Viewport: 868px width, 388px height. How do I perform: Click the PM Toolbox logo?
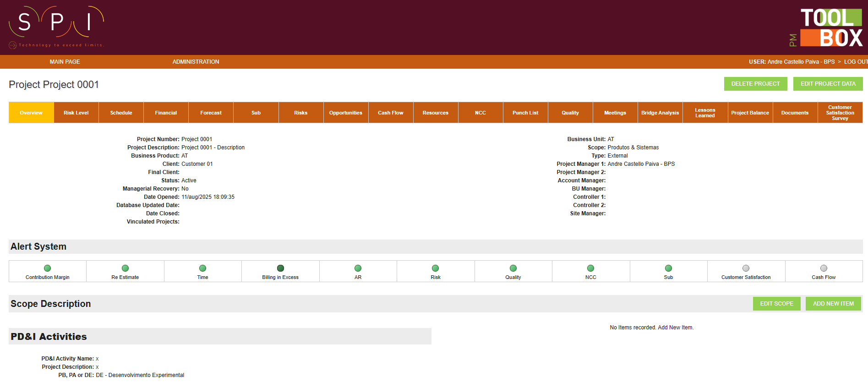coord(826,28)
